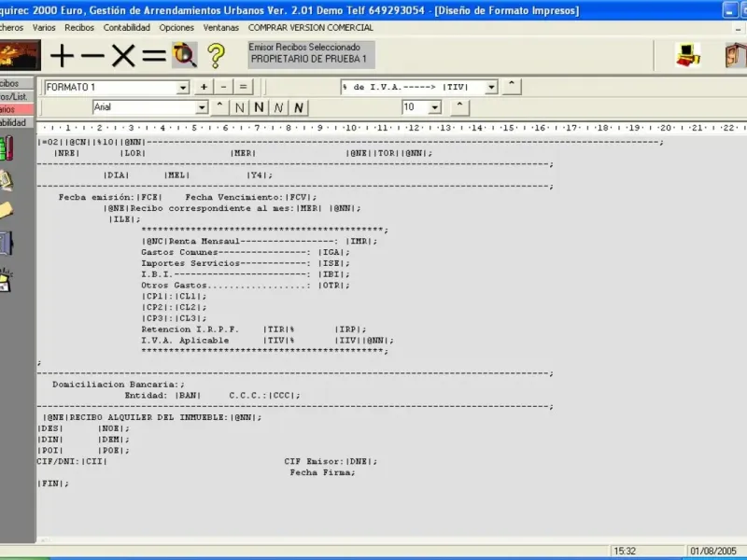Click the computer icon at top right

pyautogui.click(x=687, y=55)
